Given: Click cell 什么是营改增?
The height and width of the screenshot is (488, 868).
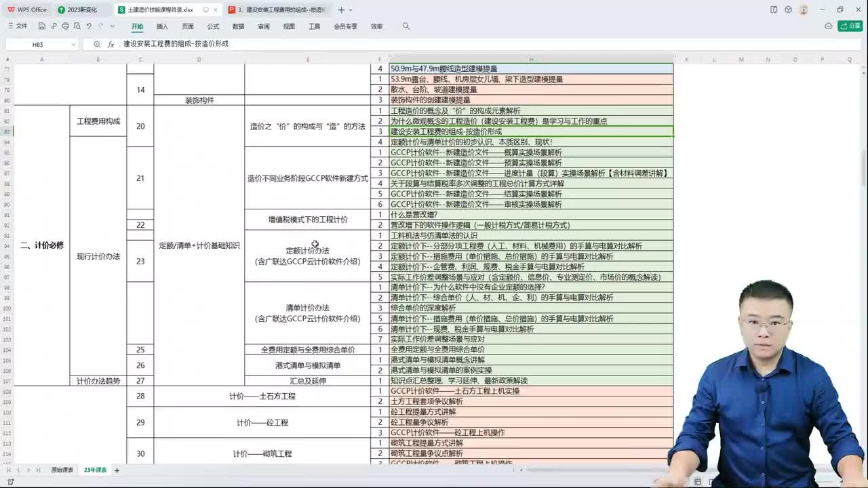Looking at the screenshot, I should click(x=531, y=215).
